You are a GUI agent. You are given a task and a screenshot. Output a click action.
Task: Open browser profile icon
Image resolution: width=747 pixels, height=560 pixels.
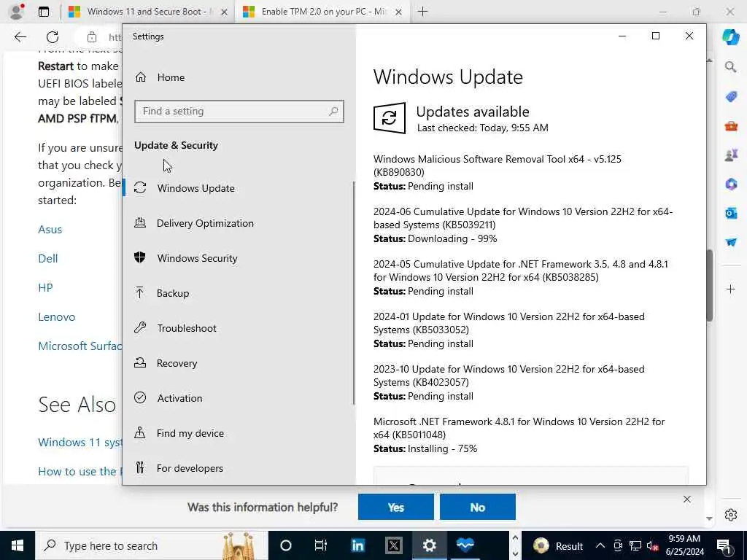click(17, 12)
